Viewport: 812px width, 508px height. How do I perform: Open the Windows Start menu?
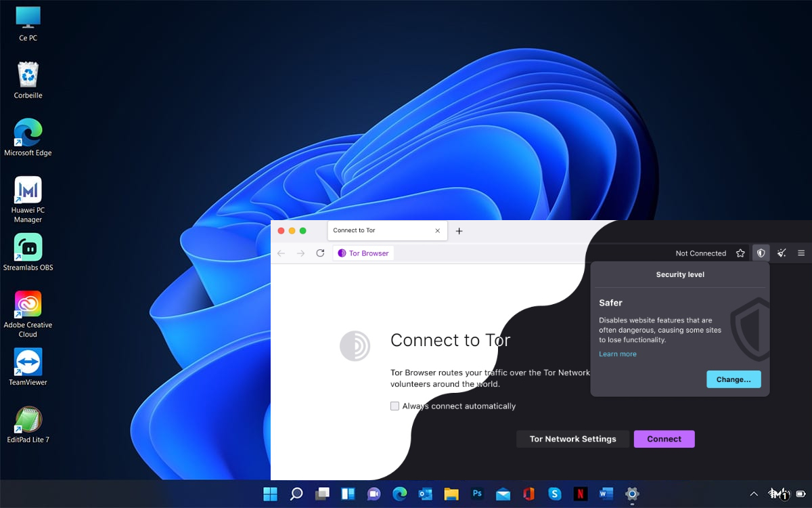pyautogui.click(x=270, y=494)
